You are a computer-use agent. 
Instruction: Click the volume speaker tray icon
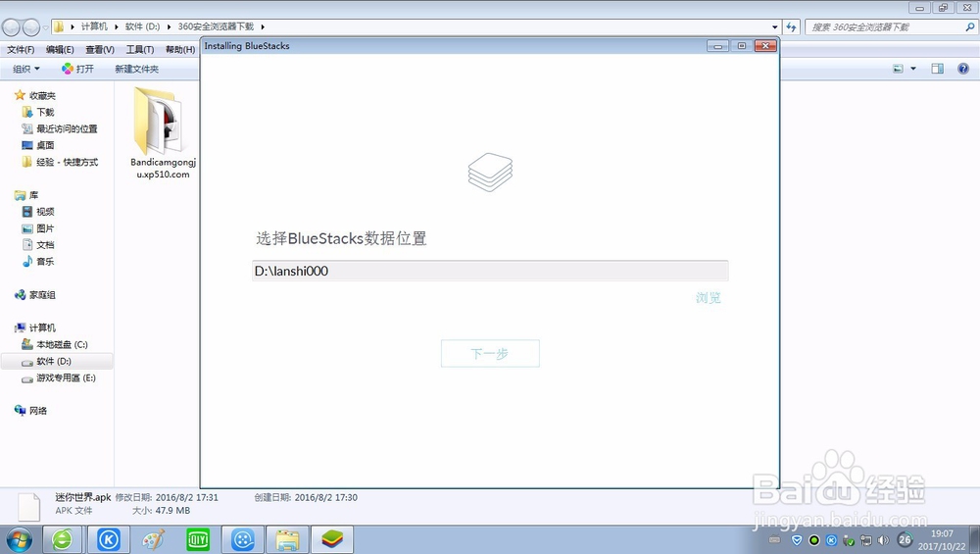point(883,539)
